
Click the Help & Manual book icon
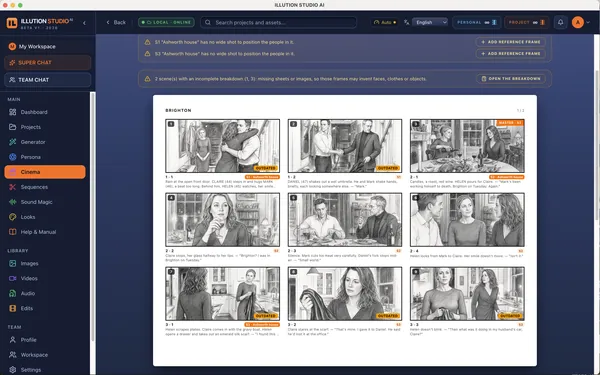(13, 232)
